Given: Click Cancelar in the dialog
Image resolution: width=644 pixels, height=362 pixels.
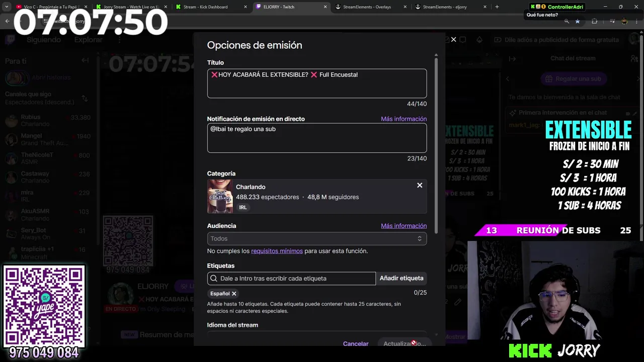Looking at the screenshot, I should [x=356, y=344].
